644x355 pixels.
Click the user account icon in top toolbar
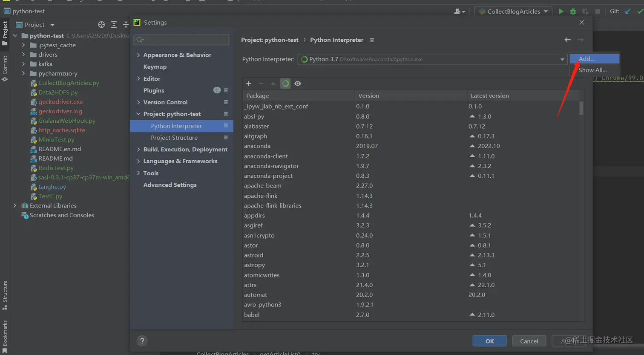(459, 12)
